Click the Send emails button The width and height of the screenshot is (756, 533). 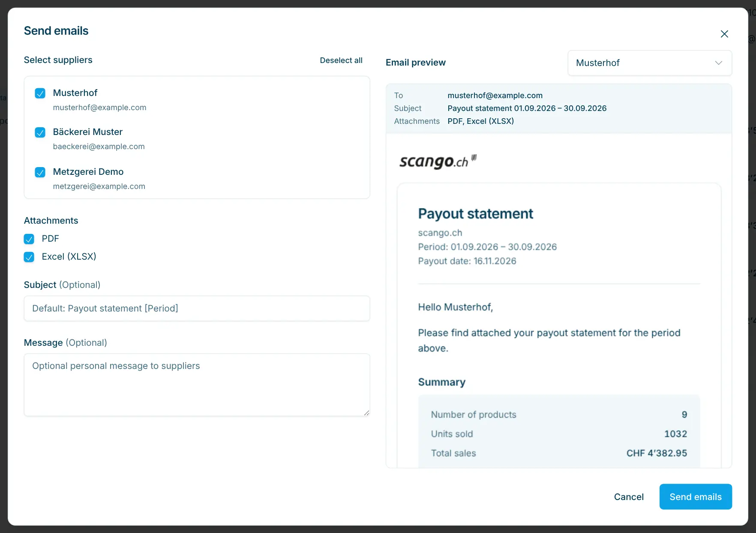[x=696, y=497]
